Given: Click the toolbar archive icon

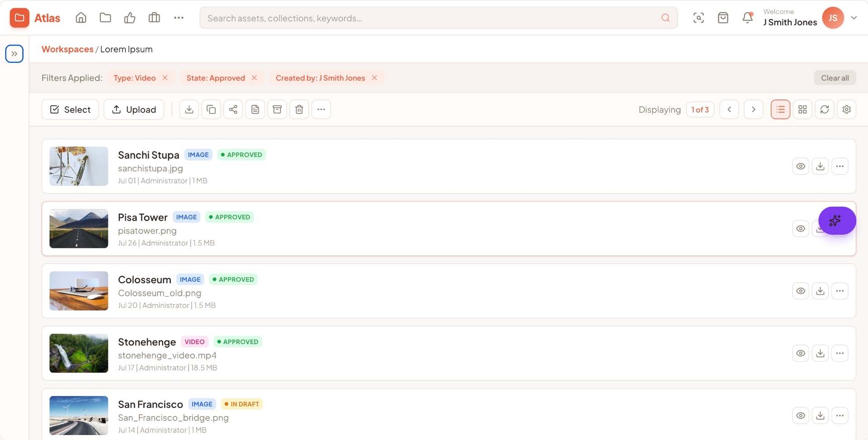Looking at the screenshot, I should pyautogui.click(x=277, y=109).
